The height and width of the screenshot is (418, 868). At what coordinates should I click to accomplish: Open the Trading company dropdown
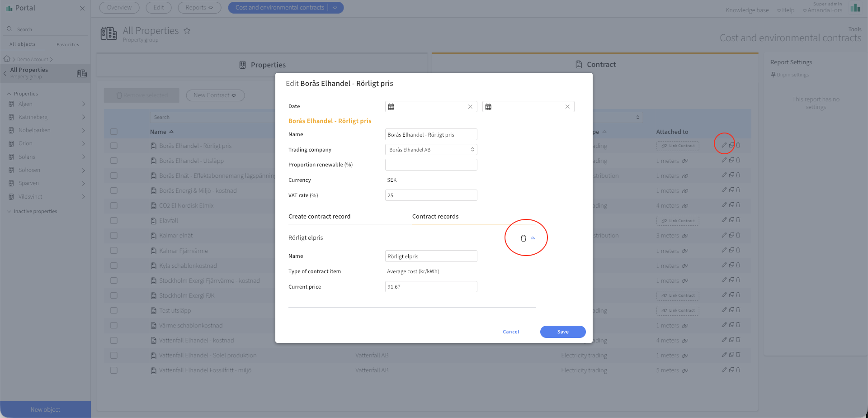(x=431, y=150)
